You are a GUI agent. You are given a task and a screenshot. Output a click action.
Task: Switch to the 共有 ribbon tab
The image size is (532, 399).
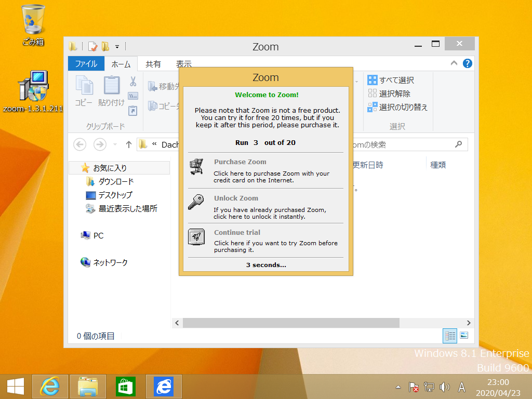point(153,64)
